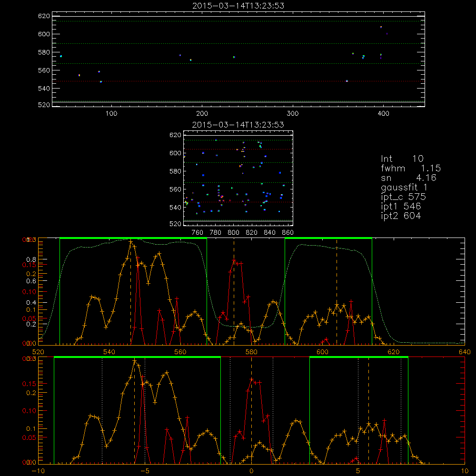Click the '780' x-axis label of the middle plot
Screen dimensions: 476x476
pos(216,233)
